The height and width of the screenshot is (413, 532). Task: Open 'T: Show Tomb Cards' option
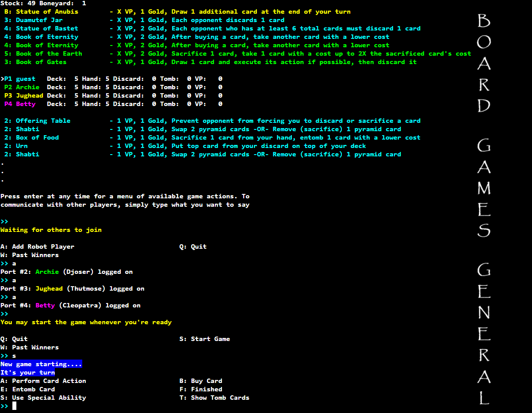(x=214, y=398)
